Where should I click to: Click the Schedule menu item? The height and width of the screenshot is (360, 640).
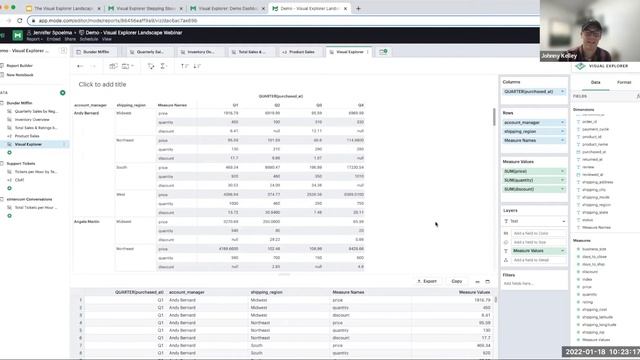click(x=89, y=39)
